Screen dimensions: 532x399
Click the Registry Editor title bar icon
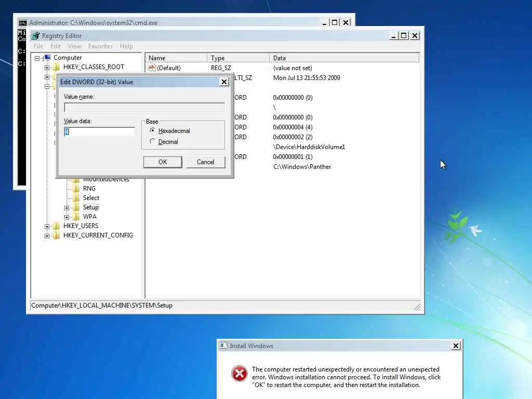coord(35,35)
